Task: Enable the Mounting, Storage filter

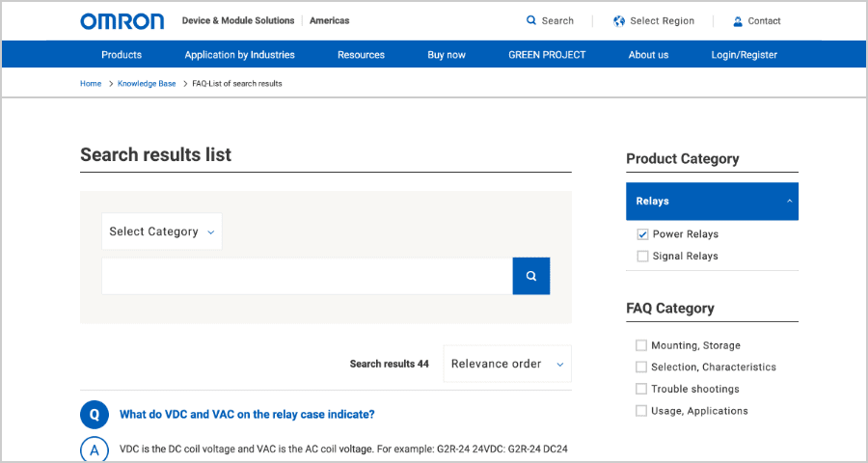Action: (x=642, y=345)
